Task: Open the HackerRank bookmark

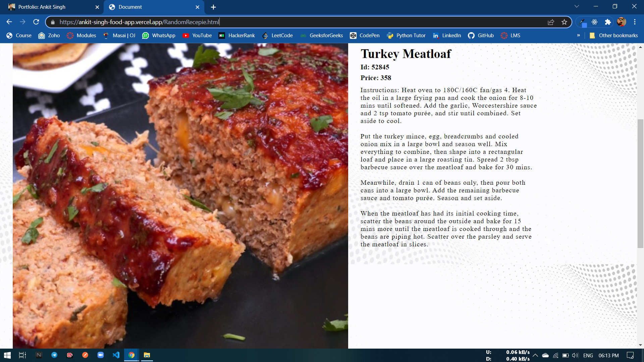Action: pos(236,36)
